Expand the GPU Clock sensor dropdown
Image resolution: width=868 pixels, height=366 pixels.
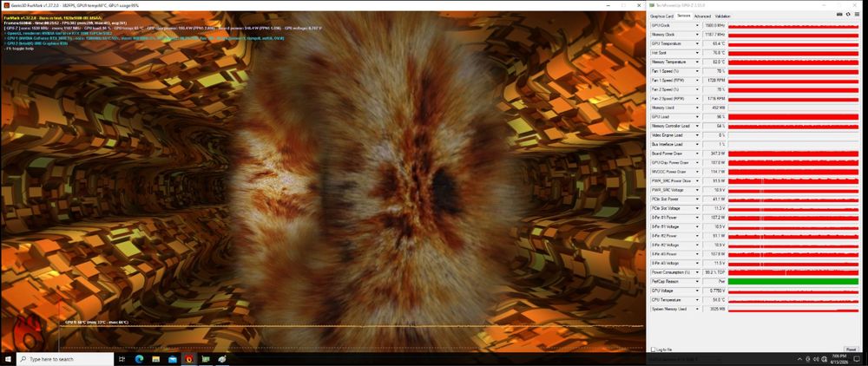coord(696,25)
